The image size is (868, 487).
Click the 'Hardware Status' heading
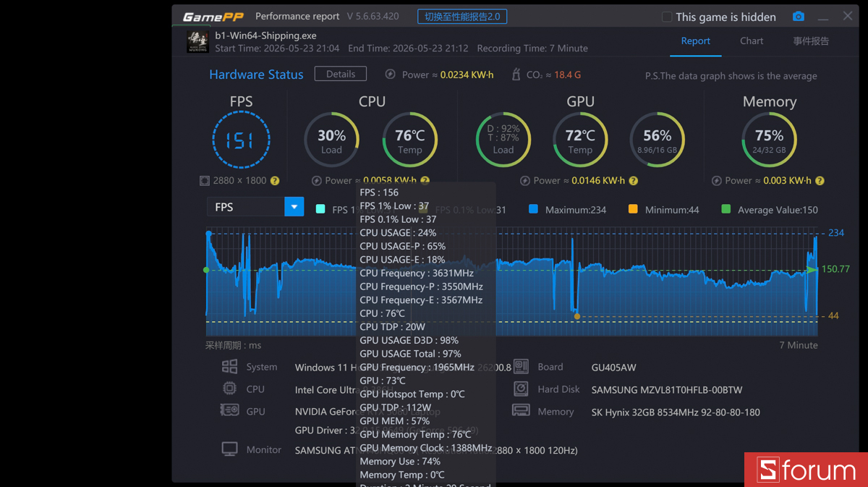[x=256, y=74]
